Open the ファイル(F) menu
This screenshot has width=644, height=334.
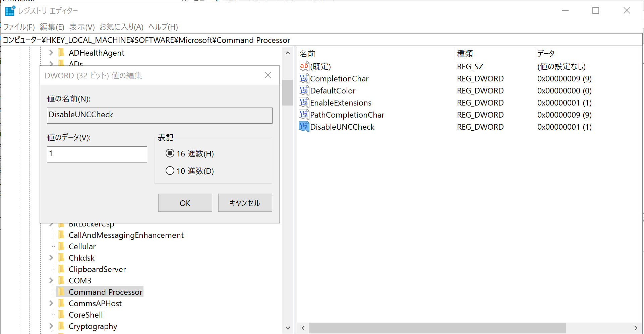point(19,27)
